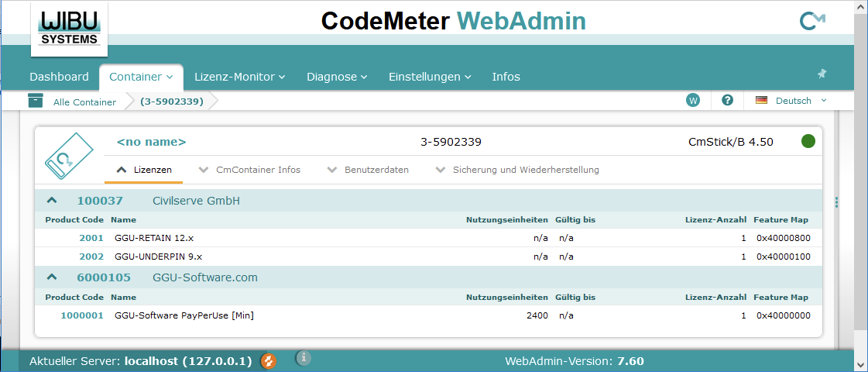Open product code 1000001 link
Viewport: 868px width, 372px height.
(82, 315)
